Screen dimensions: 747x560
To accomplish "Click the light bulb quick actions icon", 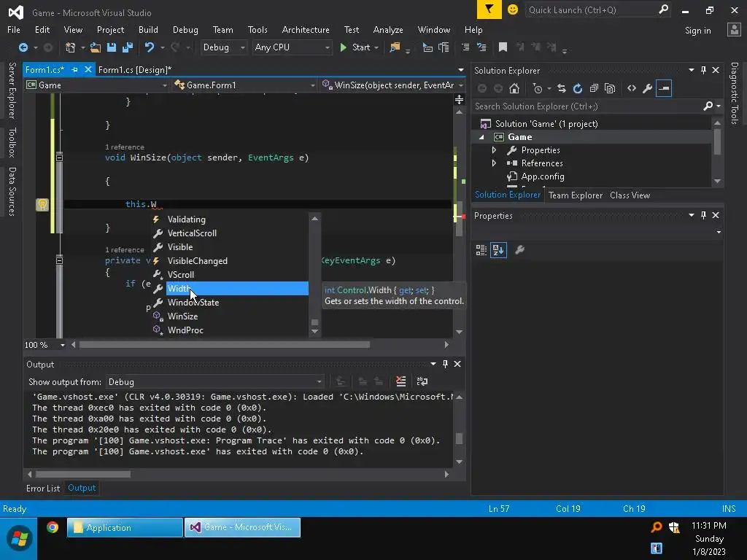I will pyautogui.click(x=42, y=205).
